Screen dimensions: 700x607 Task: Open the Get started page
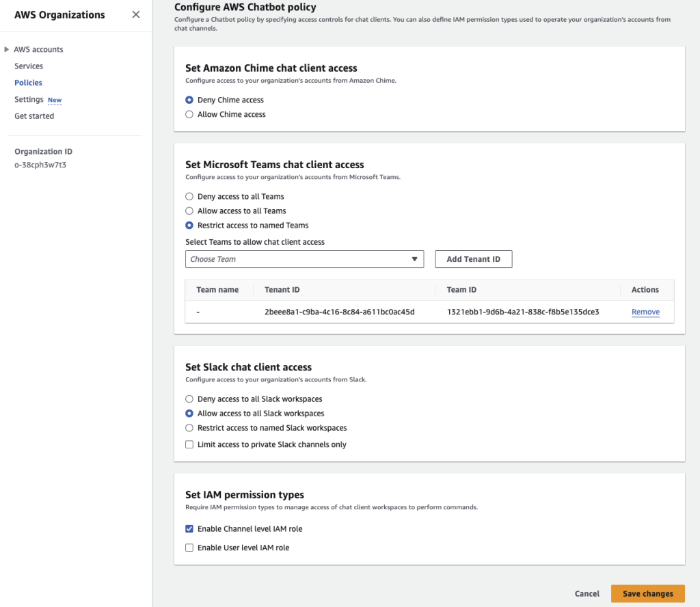[34, 116]
